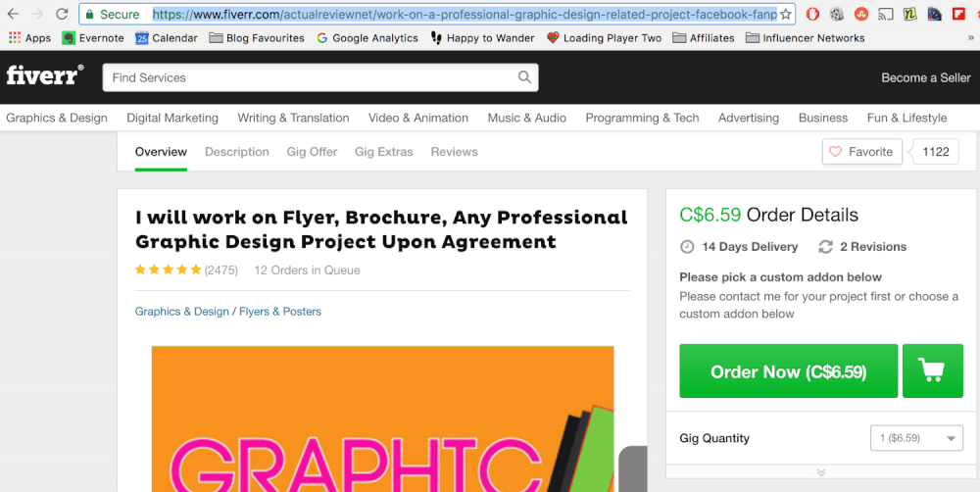Open the Graphics & Design category menu

pyautogui.click(x=57, y=118)
